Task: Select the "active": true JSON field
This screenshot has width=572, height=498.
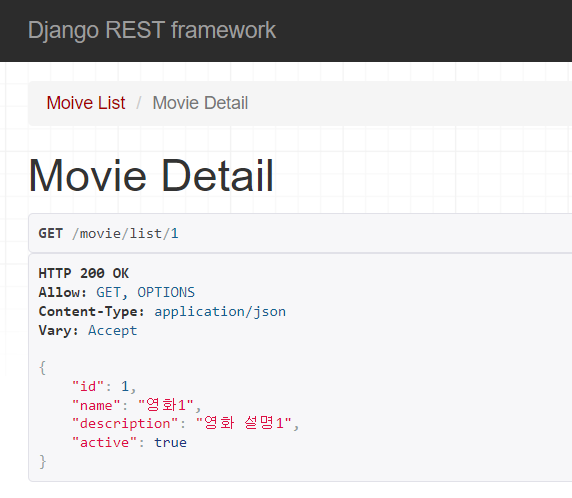Action: (x=129, y=443)
